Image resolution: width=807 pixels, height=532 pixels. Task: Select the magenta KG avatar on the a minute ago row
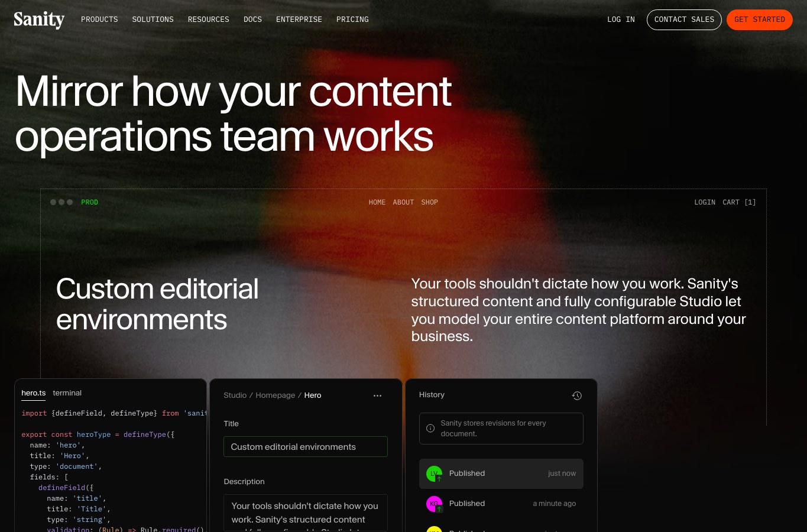click(x=434, y=504)
